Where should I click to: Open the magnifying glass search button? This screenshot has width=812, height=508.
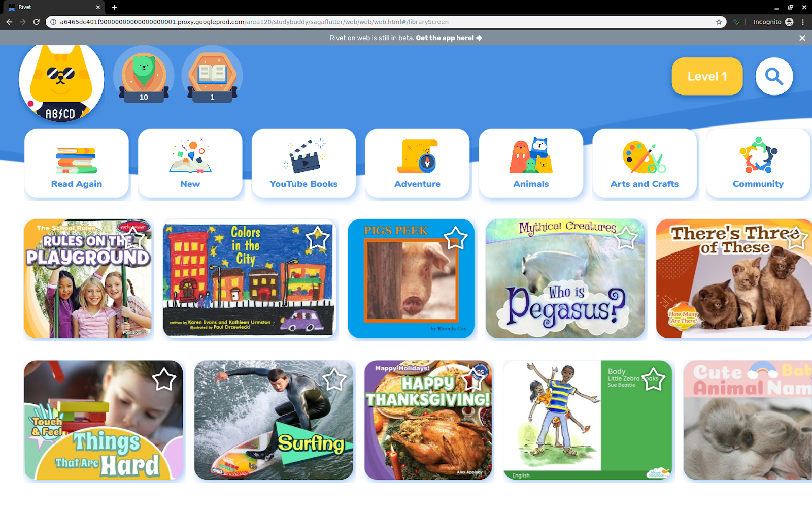point(774,76)
